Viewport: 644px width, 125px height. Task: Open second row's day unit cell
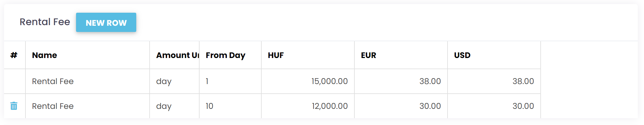[174, 106]
